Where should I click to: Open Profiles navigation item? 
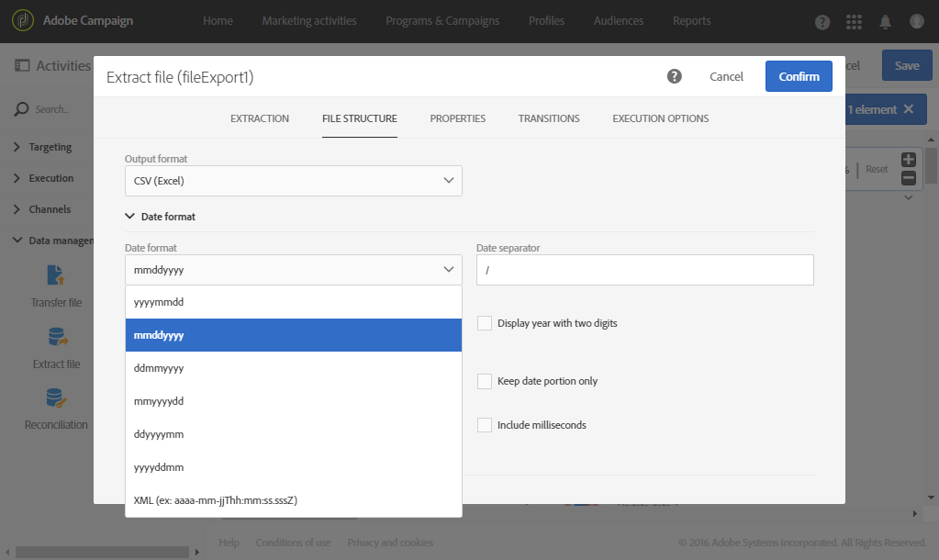546,20
